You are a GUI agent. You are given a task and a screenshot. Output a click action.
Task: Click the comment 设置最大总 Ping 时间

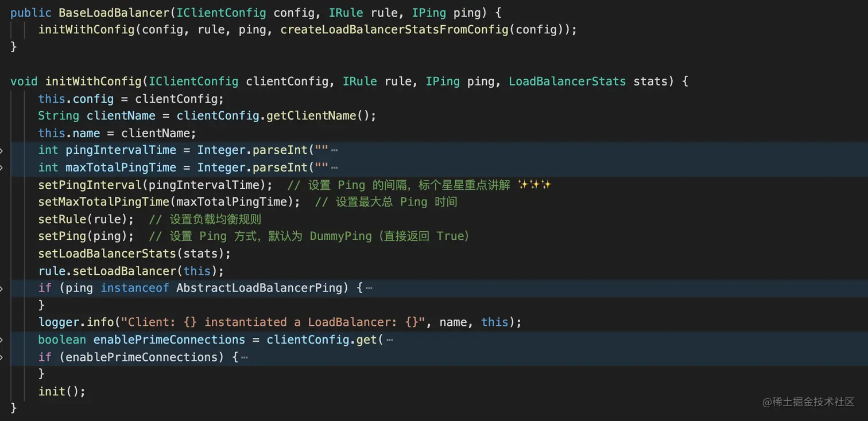[x=386, y=202]
